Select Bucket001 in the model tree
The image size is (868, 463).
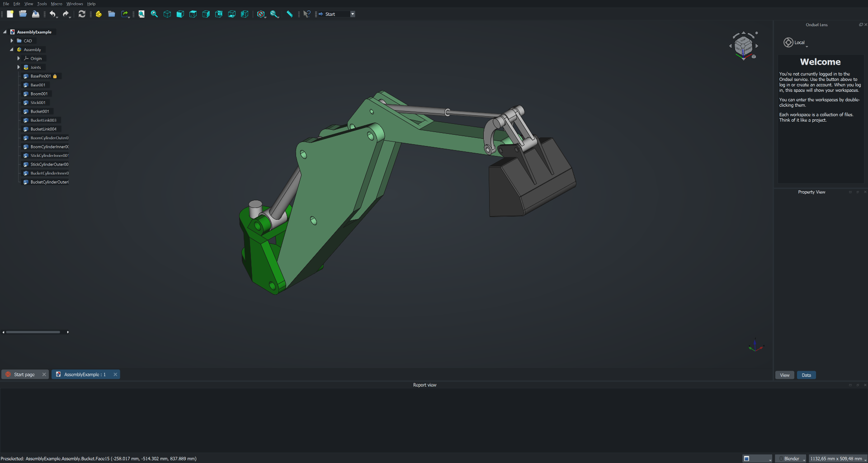(40, 112)
